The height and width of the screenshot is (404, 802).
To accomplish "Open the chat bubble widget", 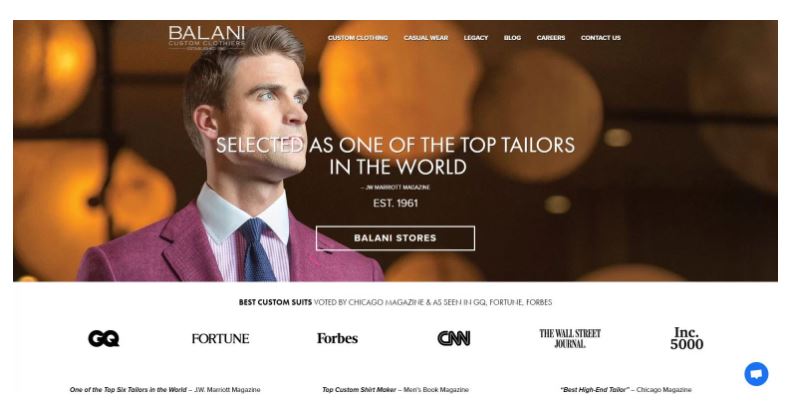I will [x=756, y=374].
